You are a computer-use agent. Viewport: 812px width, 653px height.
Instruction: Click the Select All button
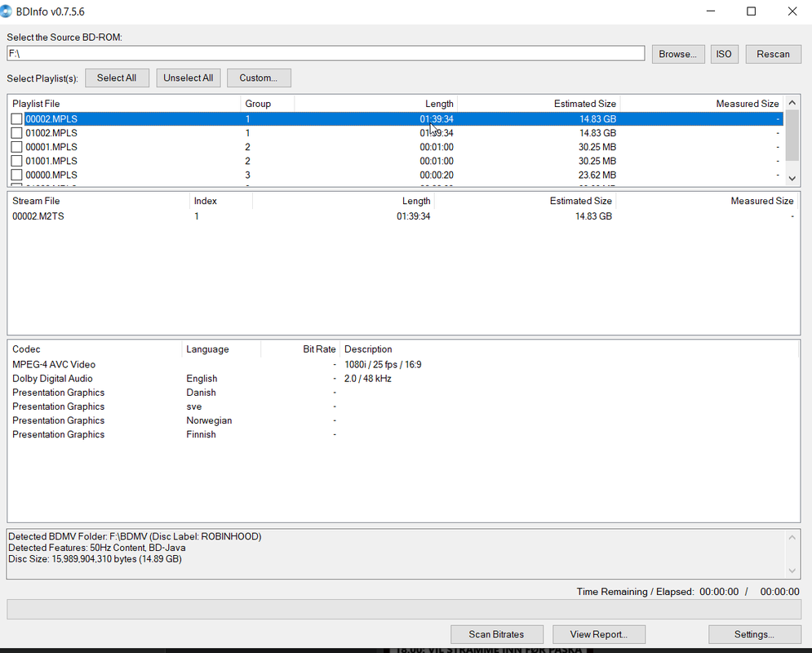point(117,78)
